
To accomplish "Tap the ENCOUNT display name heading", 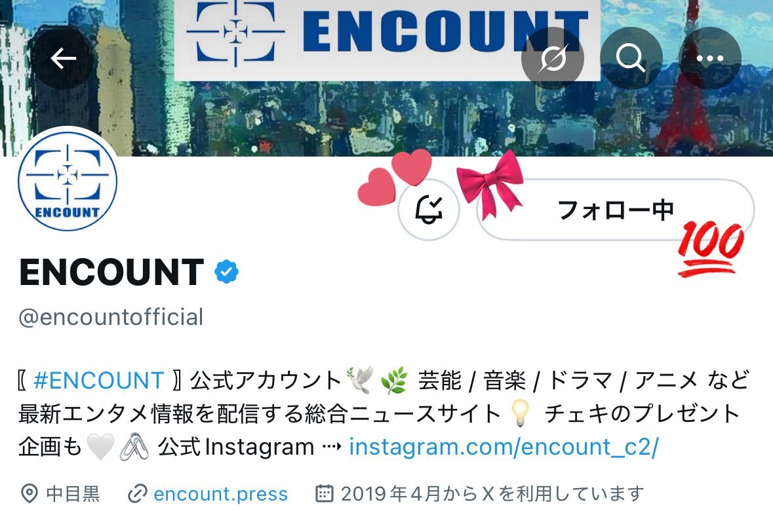I will click(112, 272).
